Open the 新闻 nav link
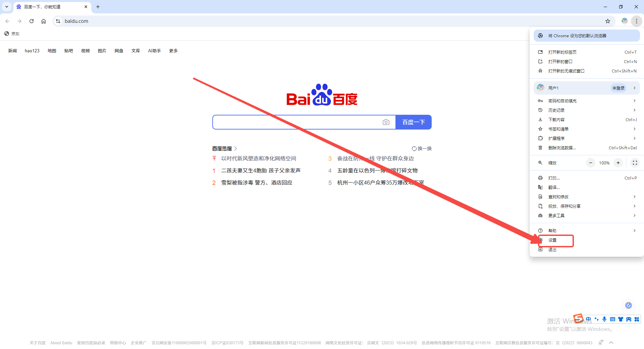Viewport: 644px width, 349px height. (x=12, y=51)
